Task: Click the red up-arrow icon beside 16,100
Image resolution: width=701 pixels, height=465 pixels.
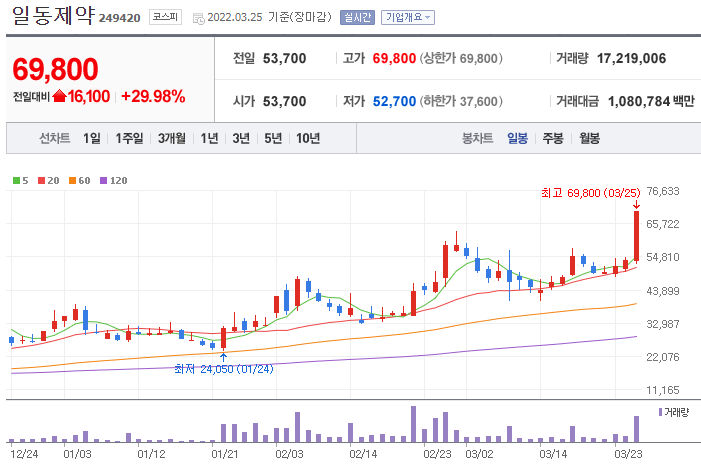Action: 59,96
